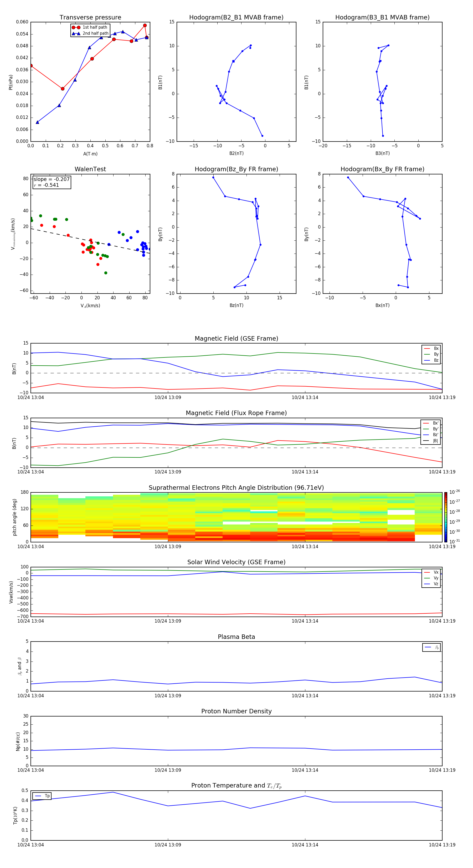Click the 'slope = -0.207' annotation

52,179
